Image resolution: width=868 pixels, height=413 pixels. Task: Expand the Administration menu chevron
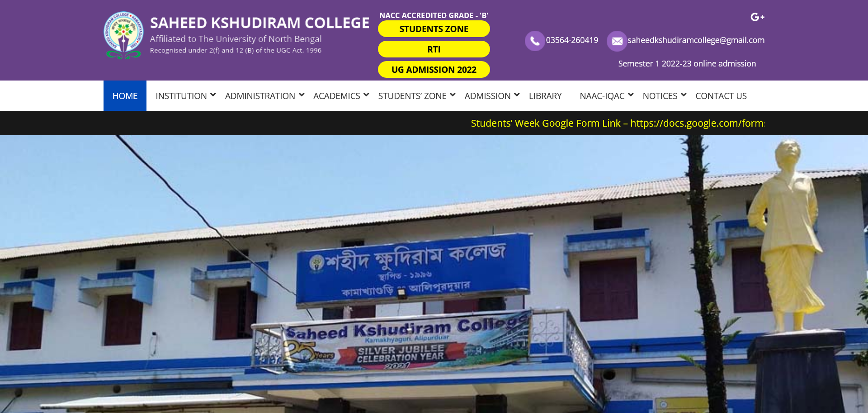[x=302, y=95]
